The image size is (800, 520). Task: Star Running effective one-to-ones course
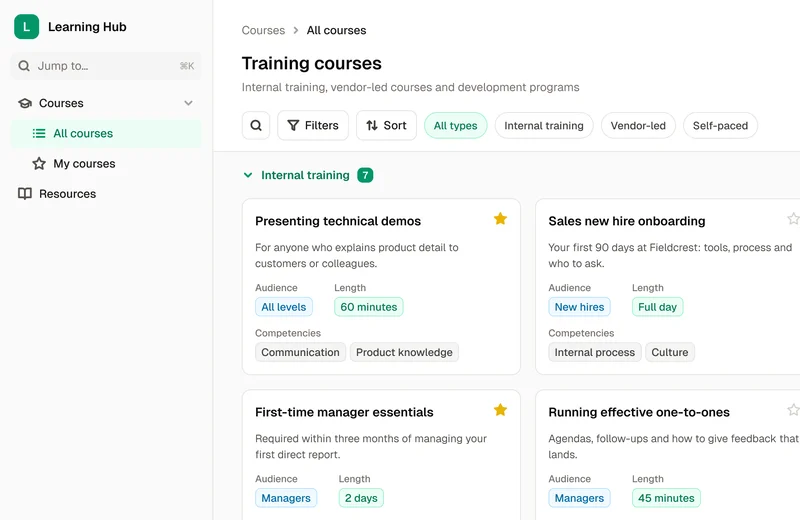click(x=793, y=410)
